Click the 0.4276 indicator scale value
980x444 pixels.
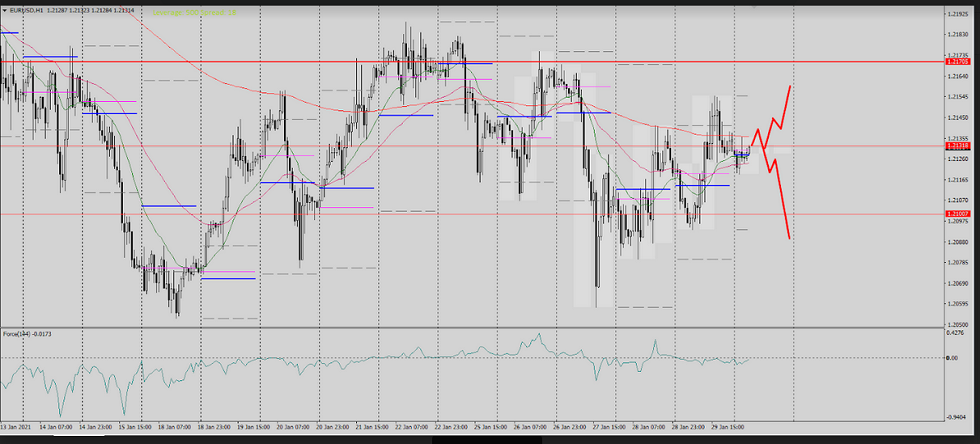coord(954,335)
